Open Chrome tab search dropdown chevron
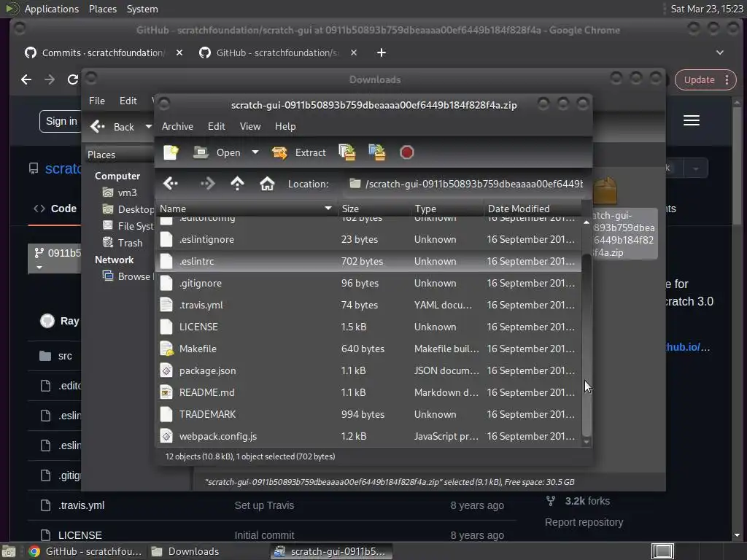The width and height of the screenshot is (747, 560). click(x=720, y=52)
